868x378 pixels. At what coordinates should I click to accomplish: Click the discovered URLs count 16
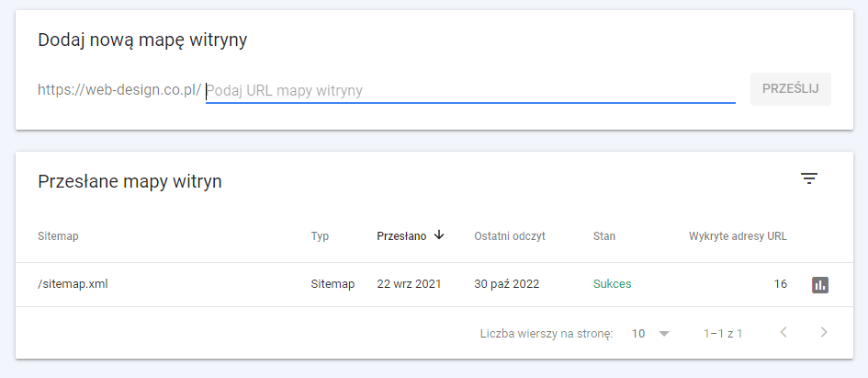point(781,284)
